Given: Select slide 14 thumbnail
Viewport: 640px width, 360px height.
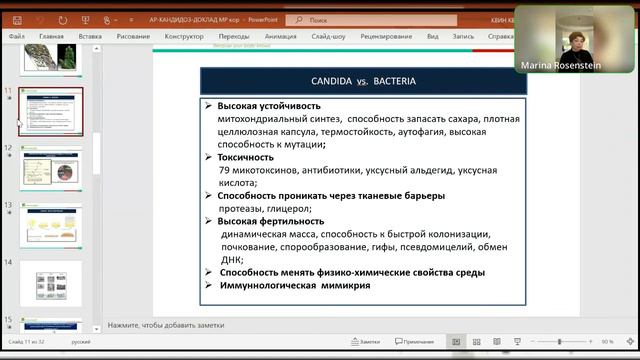Looking at the screenshot, I should pyautogui.click(x=51, y=284).
